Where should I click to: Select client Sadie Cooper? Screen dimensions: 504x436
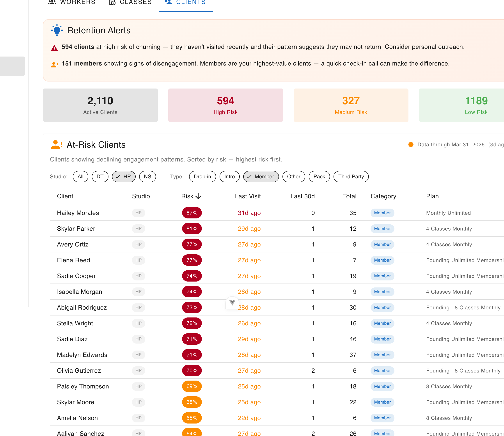tap(76, 276)
